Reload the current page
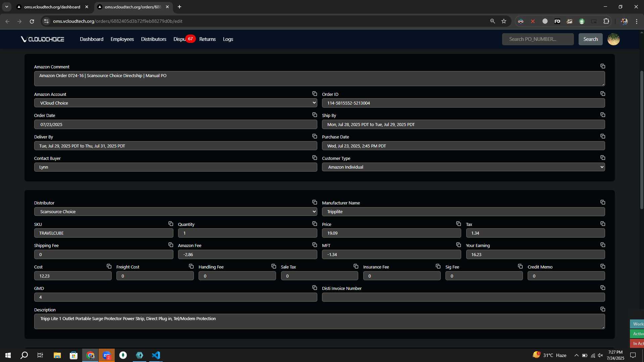This screenshot has width=644, height=362. [x=32, y=21]
